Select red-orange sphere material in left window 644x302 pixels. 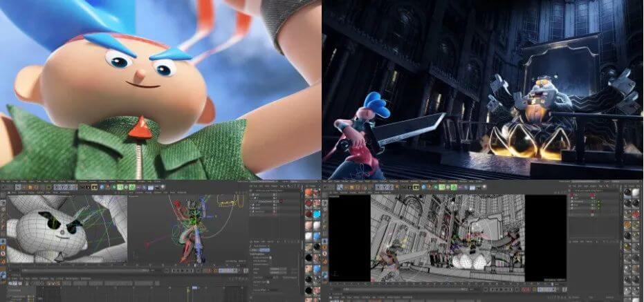tap(309, 192)
